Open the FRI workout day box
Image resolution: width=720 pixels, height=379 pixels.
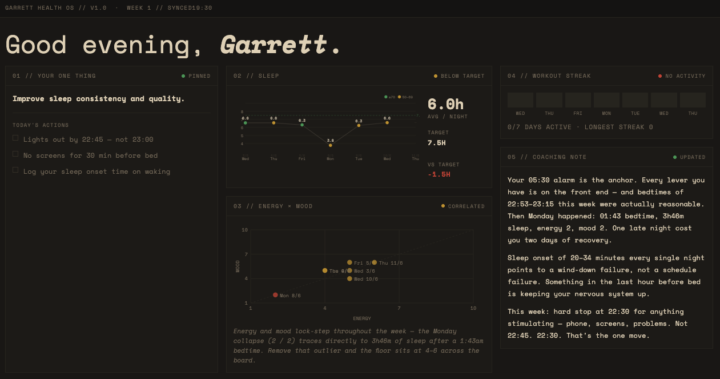click(578, 100)
